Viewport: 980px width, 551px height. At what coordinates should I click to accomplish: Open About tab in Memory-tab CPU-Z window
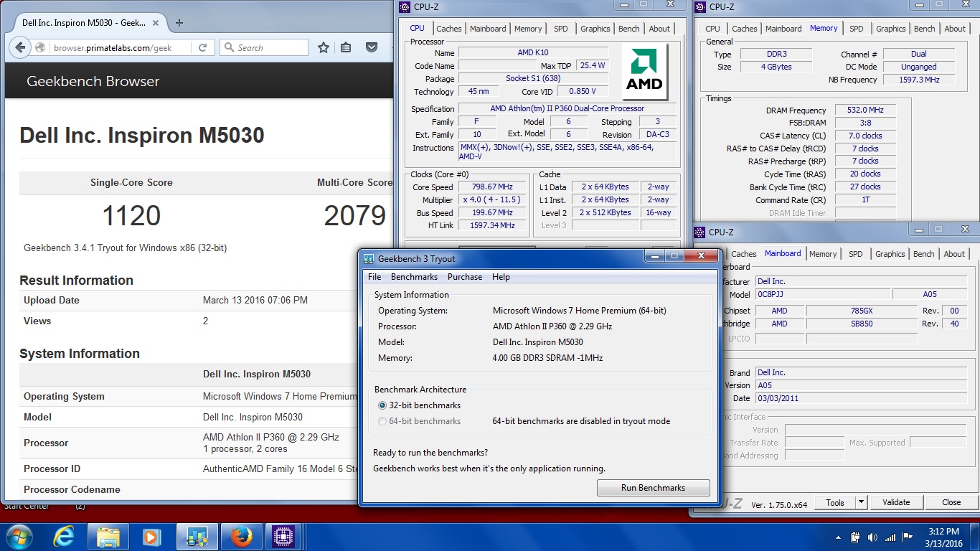pos(955,29)
